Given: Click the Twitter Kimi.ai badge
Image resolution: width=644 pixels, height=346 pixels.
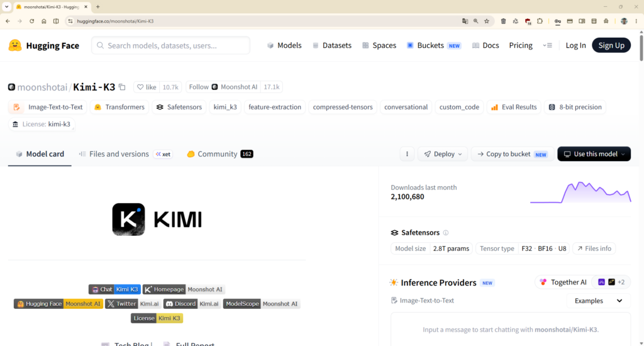Looking at the screenshot, I should click(133, 304).
